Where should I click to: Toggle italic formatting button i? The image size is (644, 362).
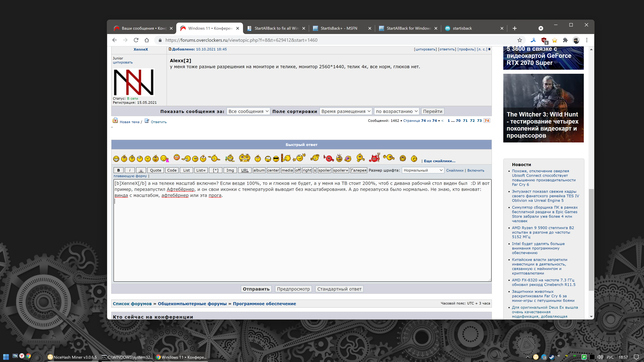(x=130, y=170)
